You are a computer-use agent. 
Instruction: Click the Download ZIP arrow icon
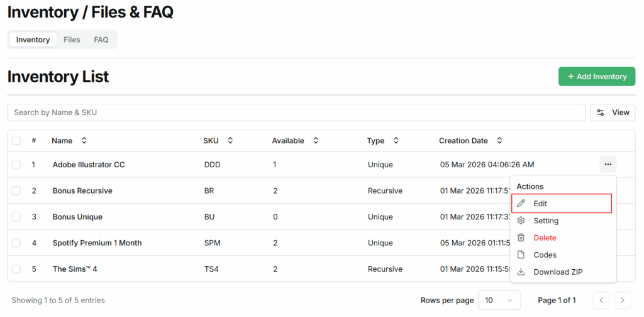pos(521,272)
